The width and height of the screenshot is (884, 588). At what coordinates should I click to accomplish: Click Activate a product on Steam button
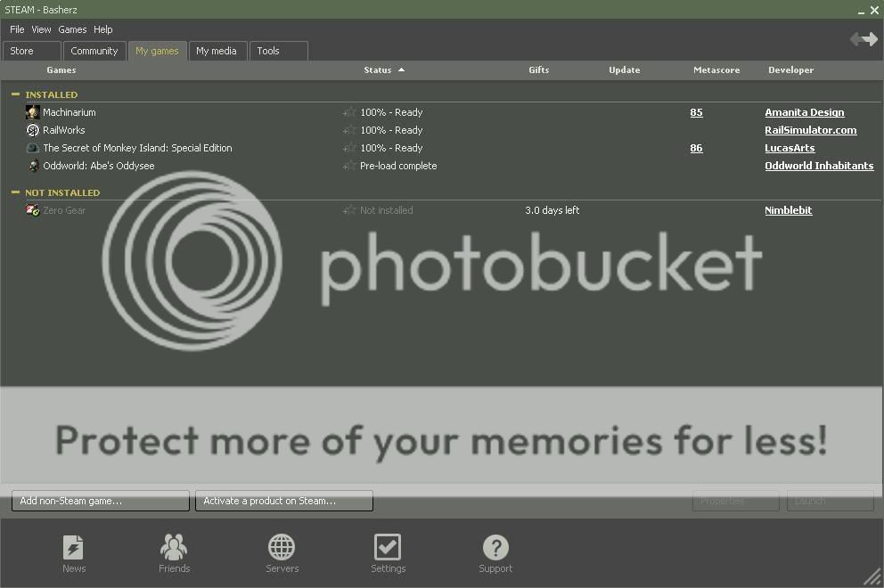pos(283,501)
